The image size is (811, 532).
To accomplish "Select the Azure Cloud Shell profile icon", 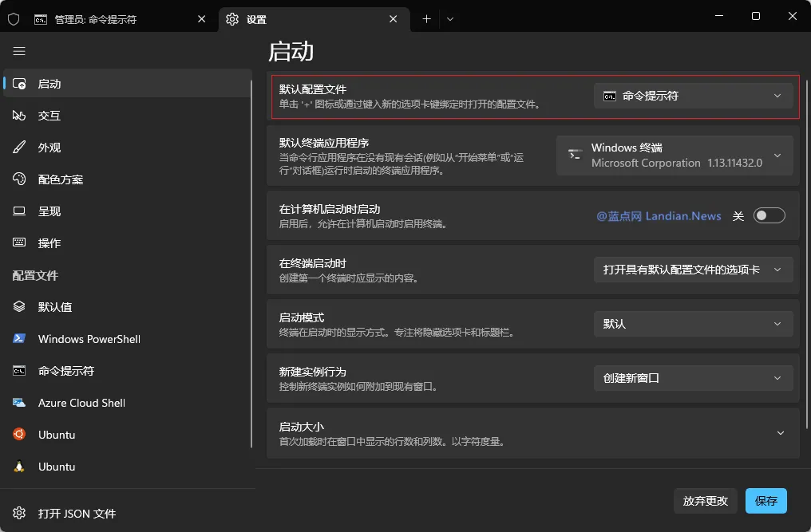I will pos(19,403).
